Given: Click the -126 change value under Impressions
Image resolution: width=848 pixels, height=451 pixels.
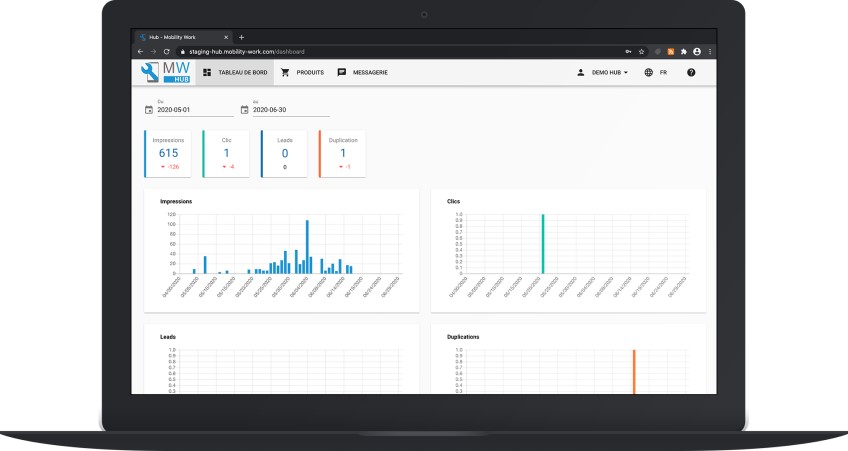Looking at the screenshot, I should click(173, 167).
